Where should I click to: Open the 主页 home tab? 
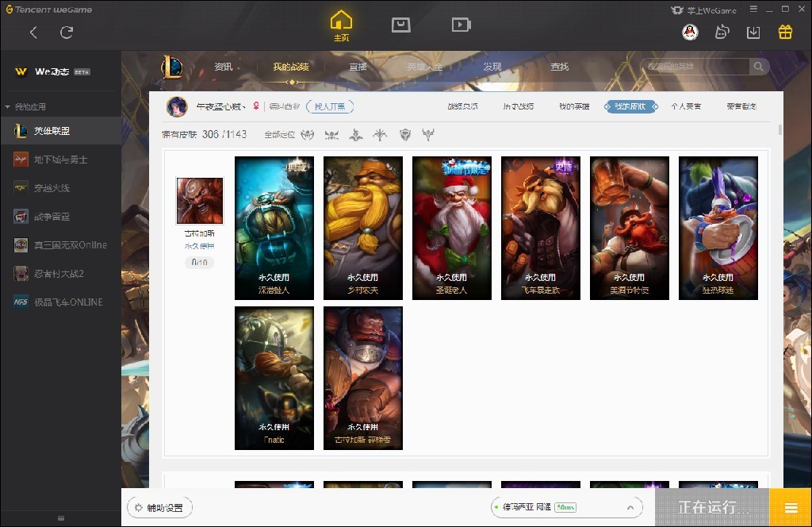pyautogui.click(x=341, y=26)
